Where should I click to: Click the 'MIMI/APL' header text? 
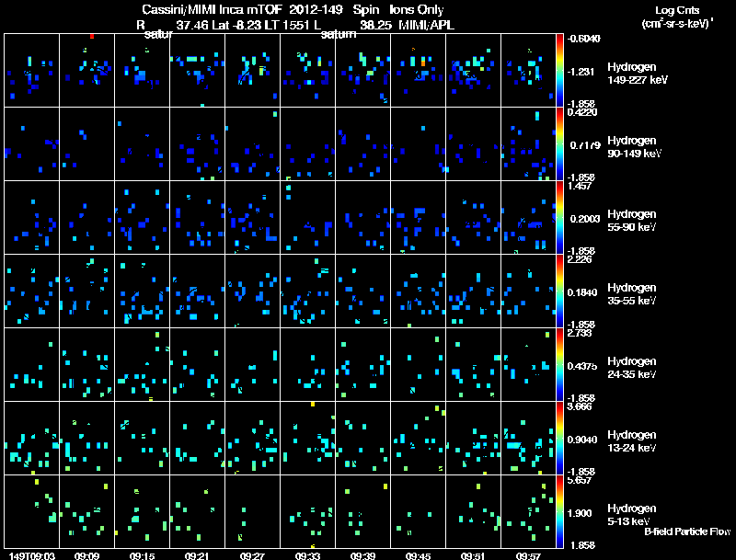426,25
